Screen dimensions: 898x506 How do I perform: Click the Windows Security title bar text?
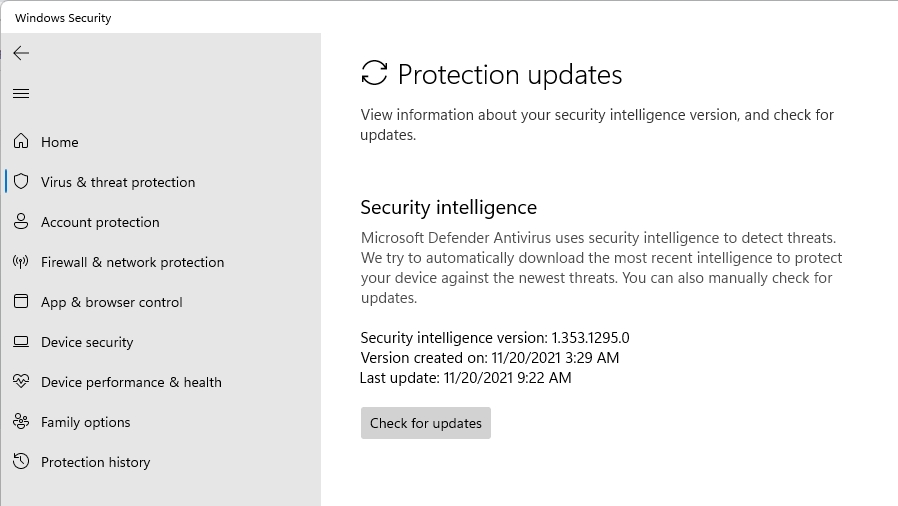pos(63,18)
